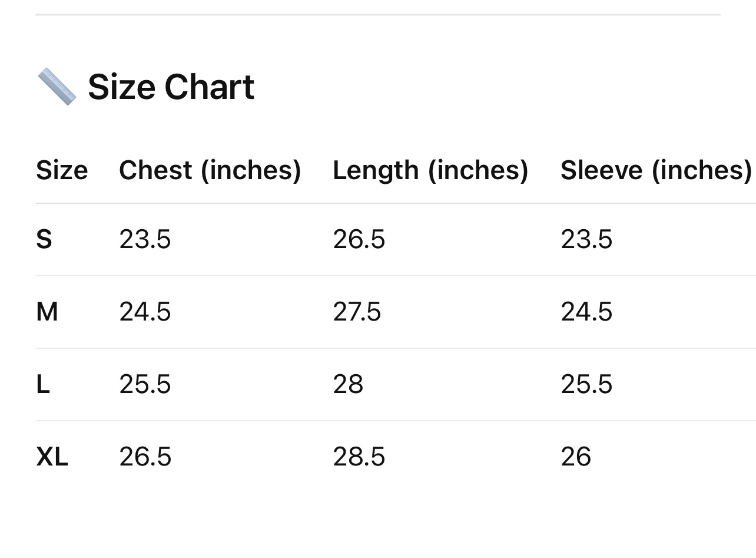
Task: Select the Sleeve (inches) column header
Action: click(656, 170)
